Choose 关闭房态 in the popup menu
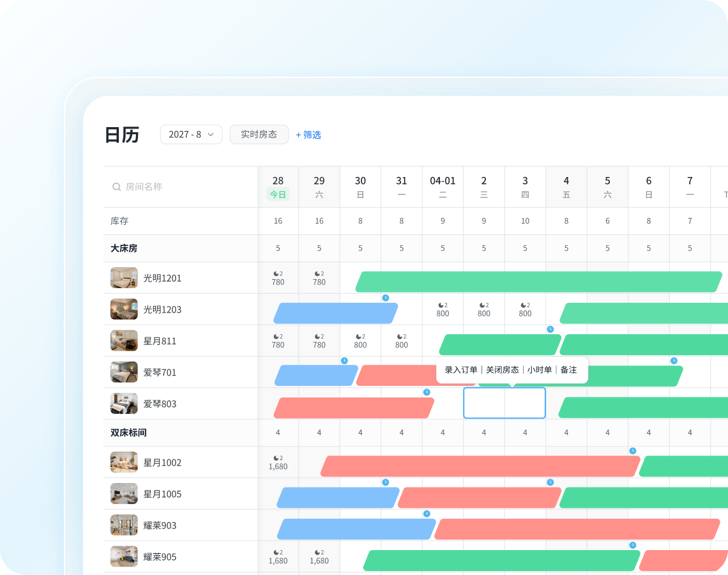 click(x=502, y=370)
